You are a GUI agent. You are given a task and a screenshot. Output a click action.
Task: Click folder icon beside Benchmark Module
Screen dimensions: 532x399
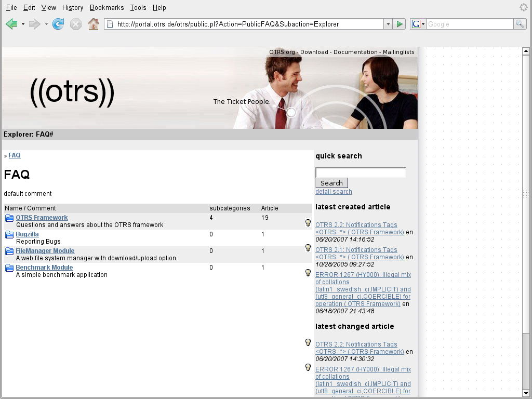(9, 268)
